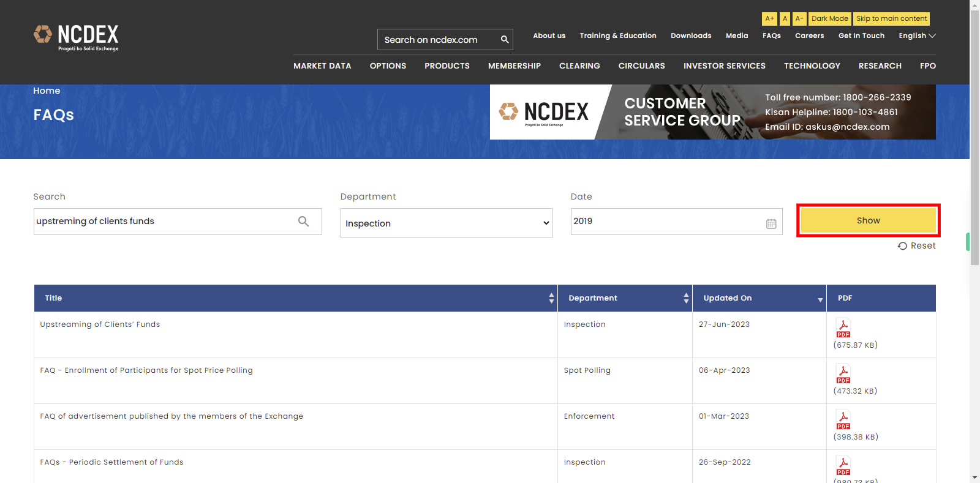The width and height of the screenshot is (980, 483).
Task: Open the calendar icon in the Date field
Action: point(771,224)
